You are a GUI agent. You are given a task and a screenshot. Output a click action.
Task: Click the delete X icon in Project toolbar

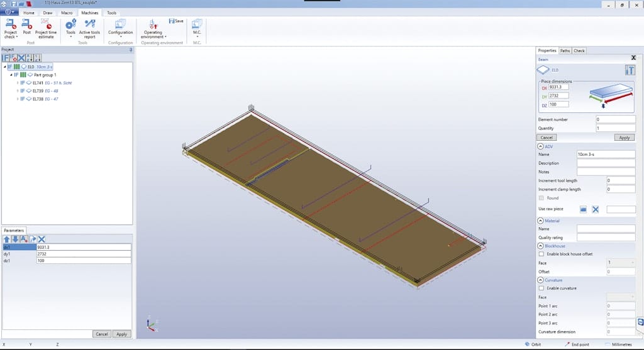(21, 58)
